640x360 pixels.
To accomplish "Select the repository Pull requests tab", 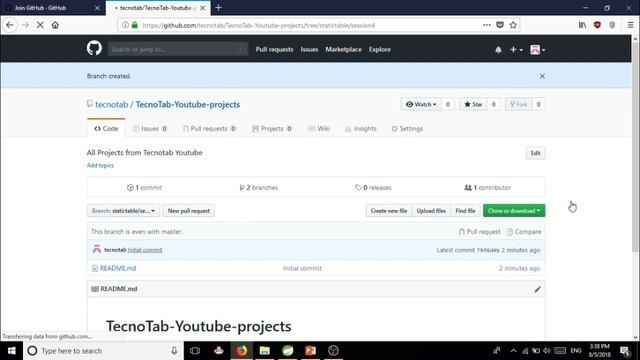I will tap(209, 129).
